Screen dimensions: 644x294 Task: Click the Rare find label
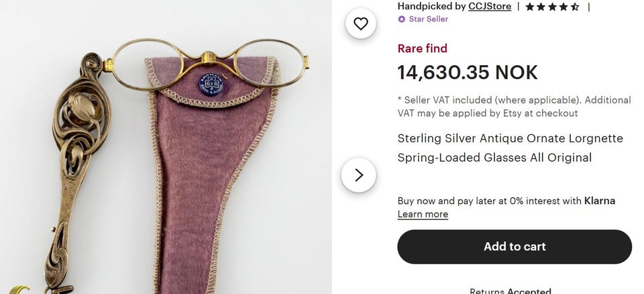pyautogui.click(x=422, y=48)
